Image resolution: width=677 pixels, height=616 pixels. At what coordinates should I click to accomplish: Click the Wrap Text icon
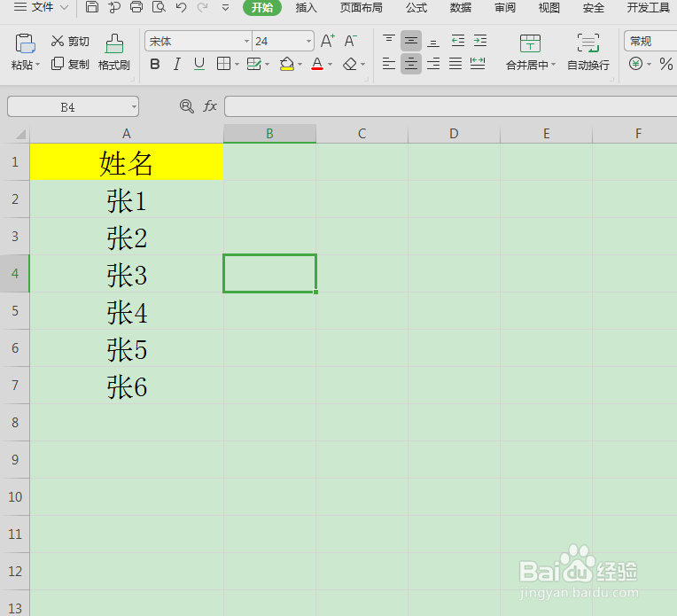(588, 43)
